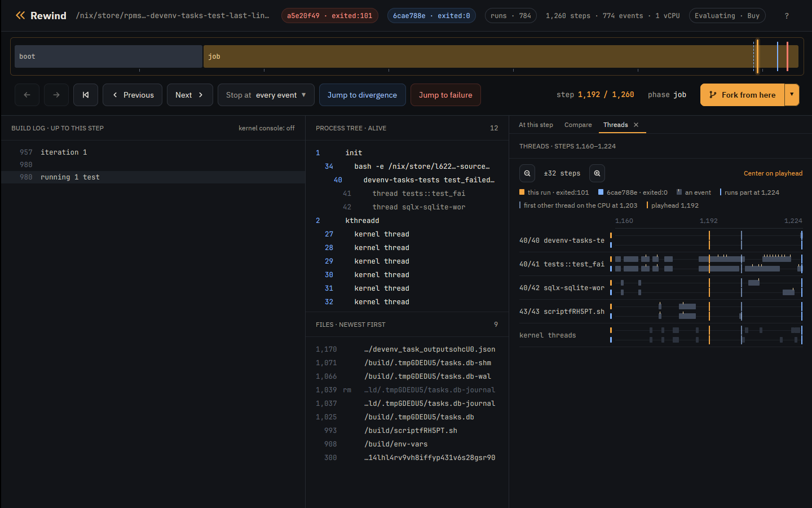812x508 pixels.
Task: Switch to the Compare tab
Action: point(578,125)
